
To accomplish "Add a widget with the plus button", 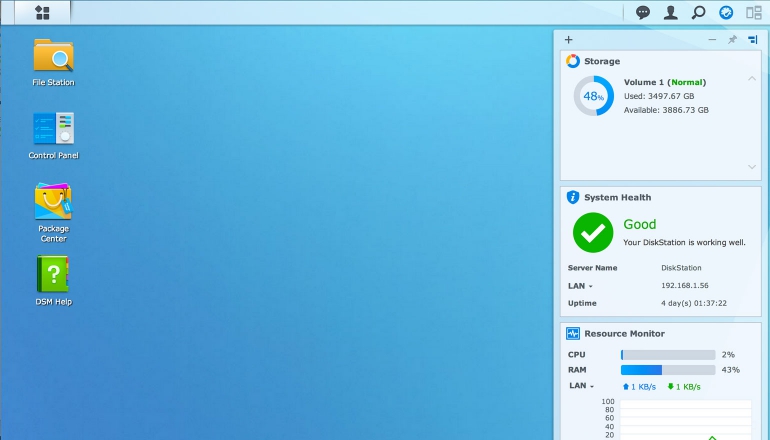I will [x=569, y=40].
